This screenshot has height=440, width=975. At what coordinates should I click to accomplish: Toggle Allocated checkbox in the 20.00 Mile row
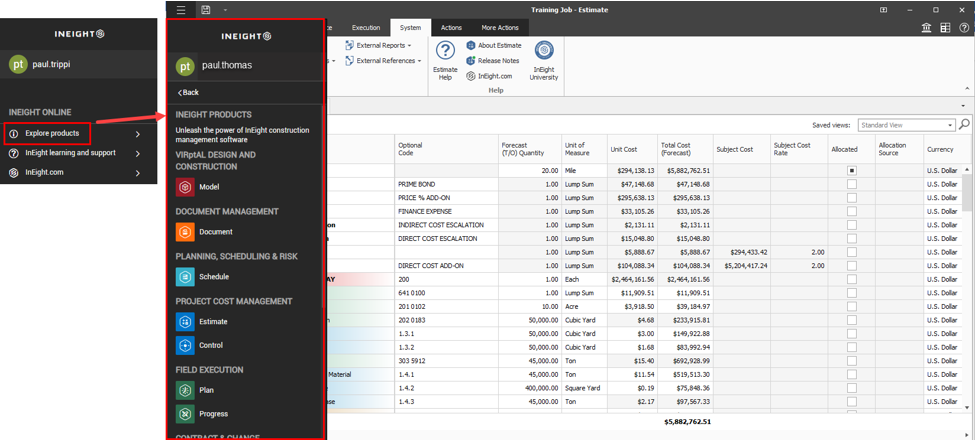coord(852,170)
